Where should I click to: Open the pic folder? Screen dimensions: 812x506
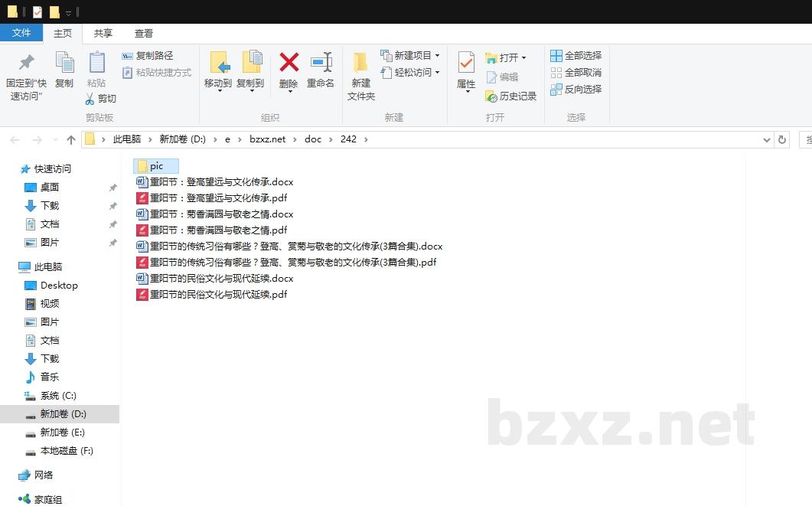tap(155, 165)
